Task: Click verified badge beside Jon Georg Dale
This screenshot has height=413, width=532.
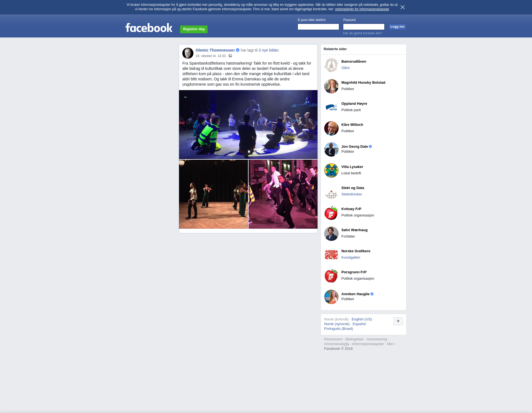Action: coord(370,147)
